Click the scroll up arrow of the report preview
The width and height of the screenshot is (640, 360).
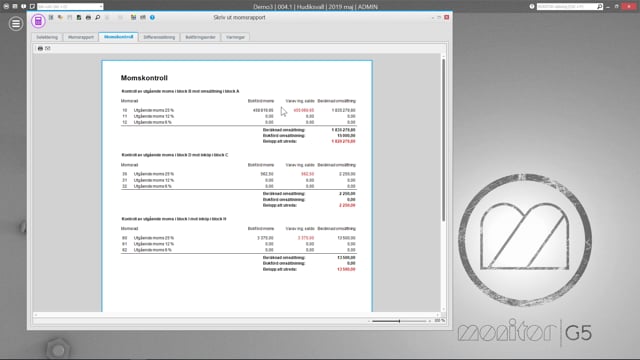[x=443, y=56]
